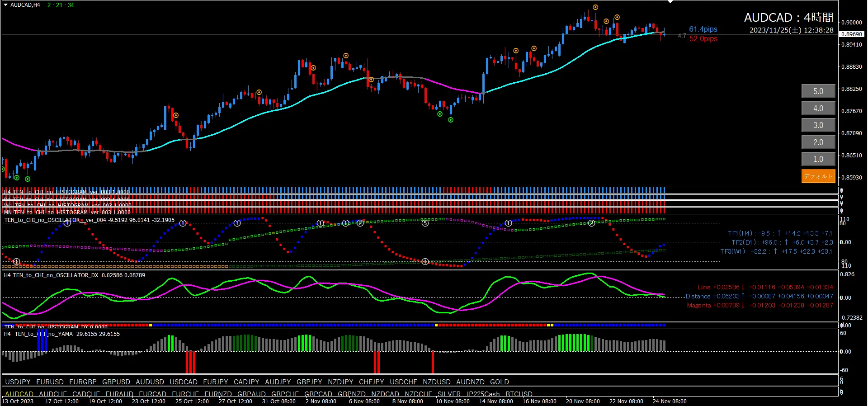
Task: Switch the chart to GOLD
Action: tap(500, 382)
